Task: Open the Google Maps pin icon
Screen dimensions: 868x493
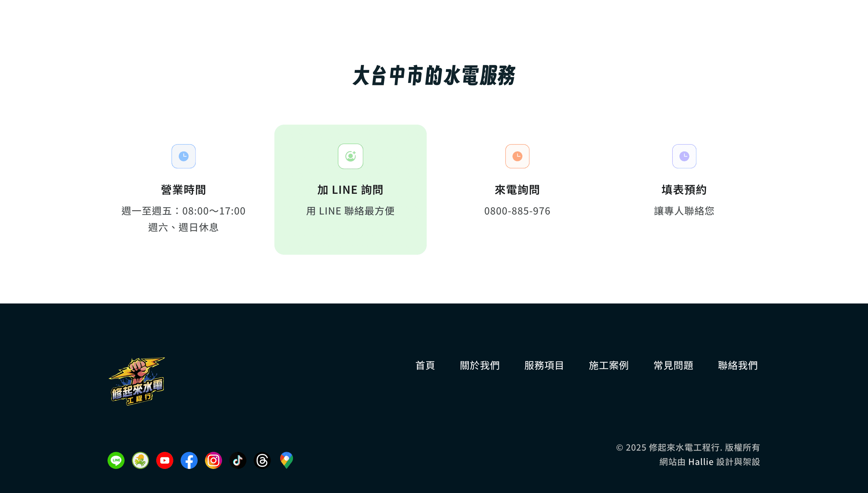Action: pos(286,460)
